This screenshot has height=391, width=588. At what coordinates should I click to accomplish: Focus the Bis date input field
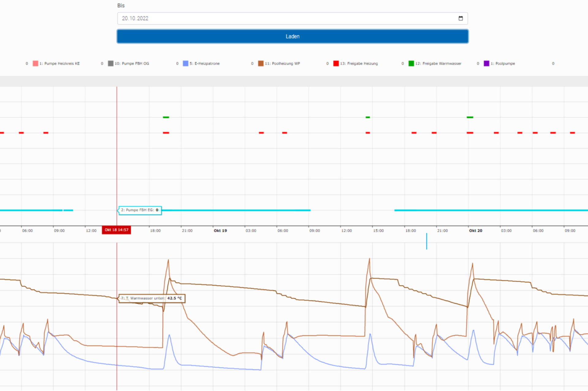(292, 18)
